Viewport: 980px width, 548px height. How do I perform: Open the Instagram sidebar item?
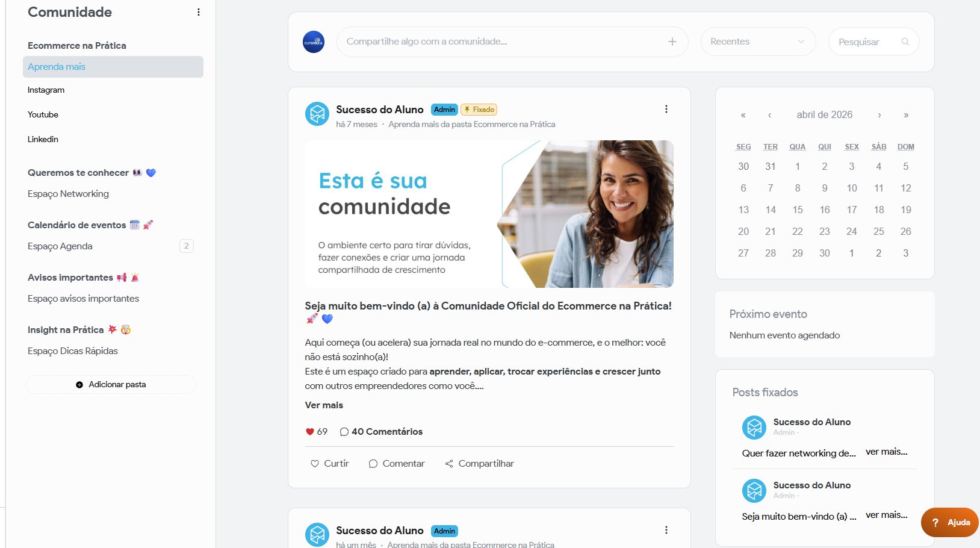tap(46, 90)
